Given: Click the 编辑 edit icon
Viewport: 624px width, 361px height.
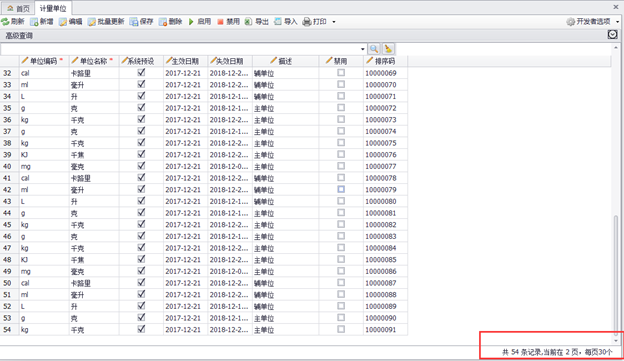Looking at the screenshot, I should click(63, 21).
